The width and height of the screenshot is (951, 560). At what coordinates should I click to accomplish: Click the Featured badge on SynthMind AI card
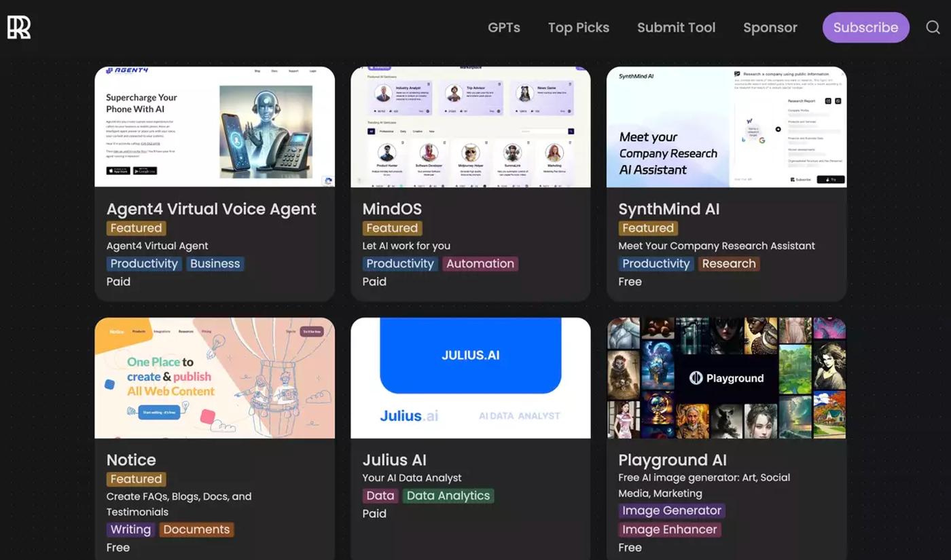pos(649,228)
